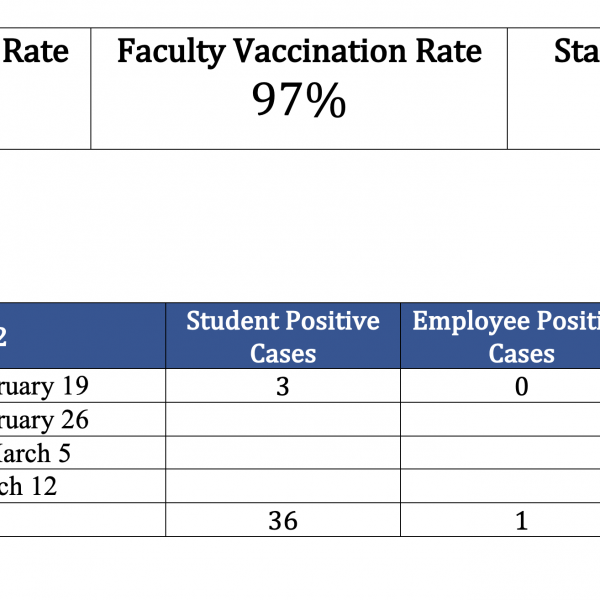Viewport: 600px width, 600px height.
Task: Click the partially visible Rate cell at left
Action: coord(42,52)
